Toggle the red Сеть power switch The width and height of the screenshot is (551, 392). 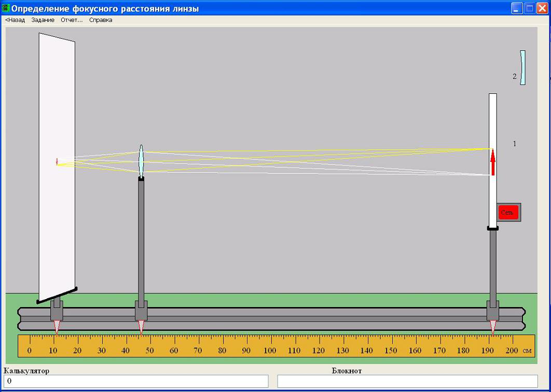click(508, 212)
